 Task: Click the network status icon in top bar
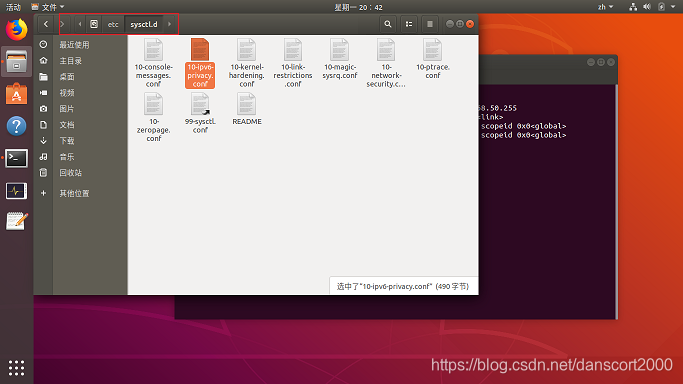[633, 7]
